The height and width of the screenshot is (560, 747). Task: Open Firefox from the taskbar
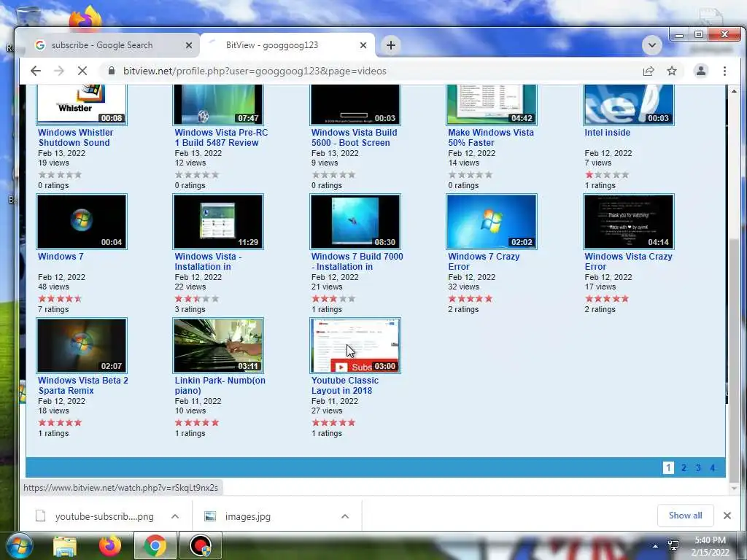click(x=109, y=545)
